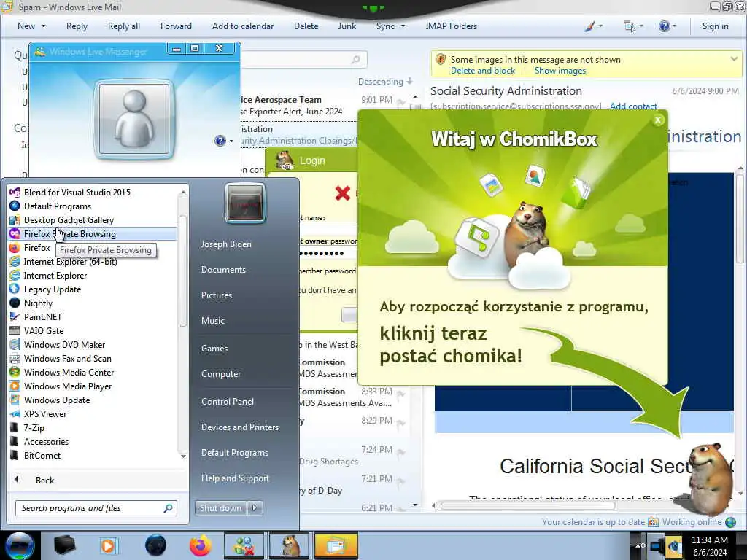The height and width of the screenshot is (560, 747).
Task: Close the Witaj w ChomikBox popup
Action: 658,120
